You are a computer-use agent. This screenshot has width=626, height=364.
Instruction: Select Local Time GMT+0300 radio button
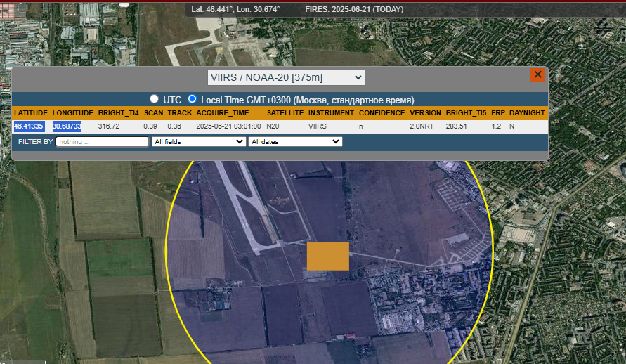tap(192, 98)
